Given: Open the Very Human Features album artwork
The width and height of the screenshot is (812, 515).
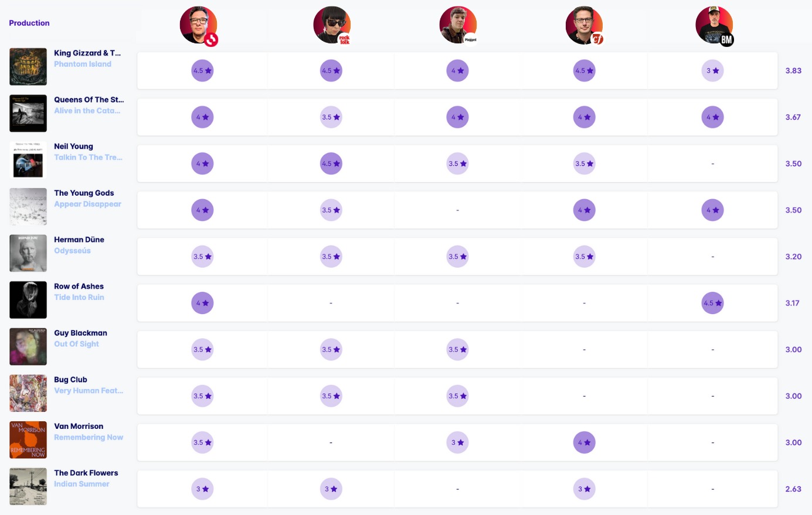Looking at the screenshot, I should click(x=28, y=393).
